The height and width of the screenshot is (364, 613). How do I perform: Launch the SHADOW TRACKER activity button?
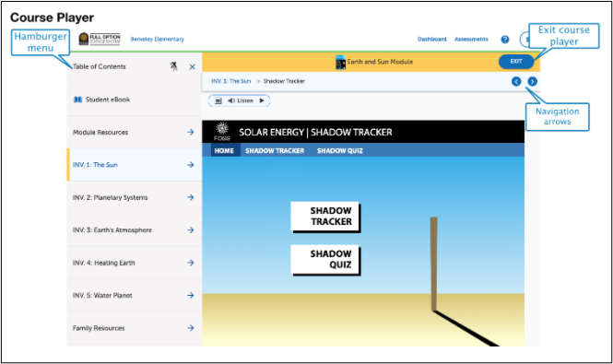[x=325, y=217]
